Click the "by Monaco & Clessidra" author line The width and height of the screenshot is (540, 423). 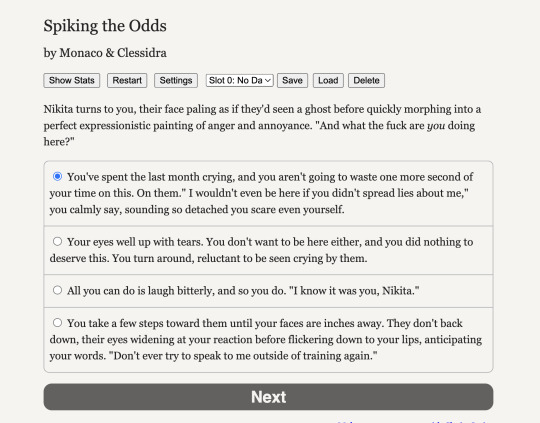point(105,53)
